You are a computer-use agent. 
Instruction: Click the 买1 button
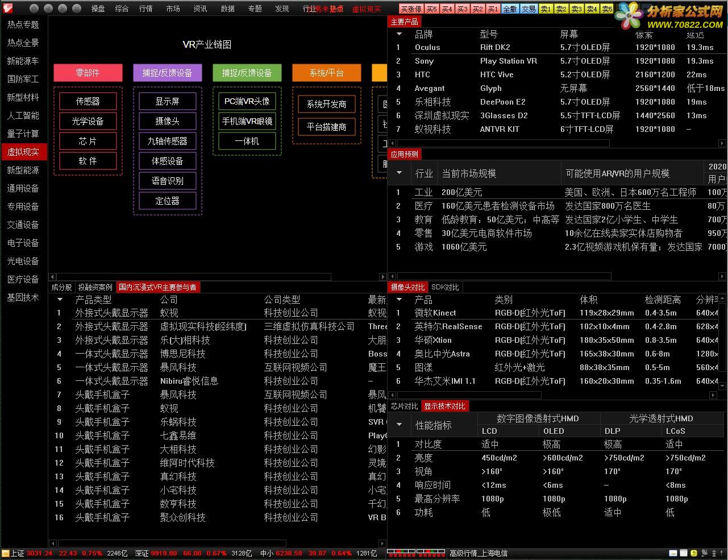click(493, 9)
